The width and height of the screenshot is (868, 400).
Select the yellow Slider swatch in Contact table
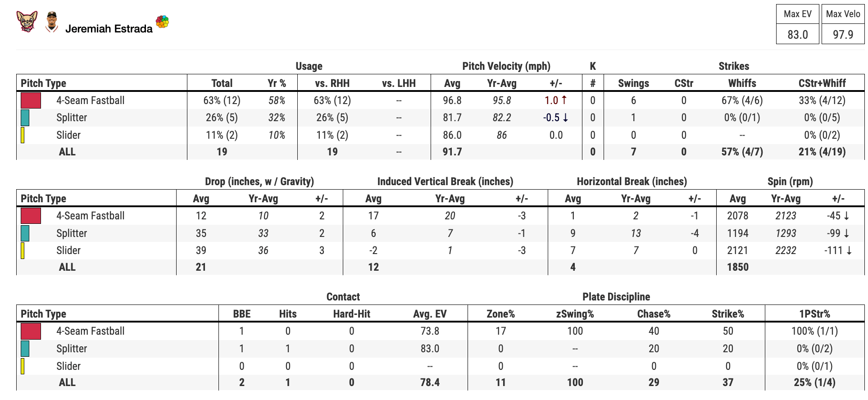tap(23, 366)
